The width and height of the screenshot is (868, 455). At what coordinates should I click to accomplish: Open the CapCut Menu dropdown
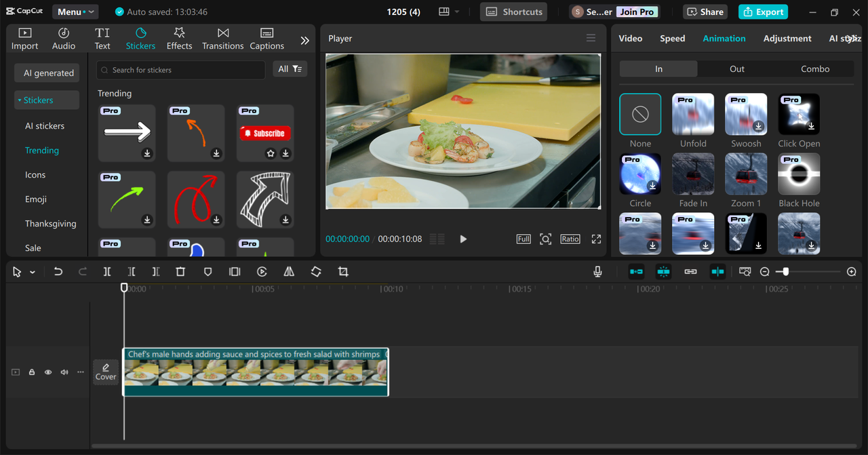75,12
